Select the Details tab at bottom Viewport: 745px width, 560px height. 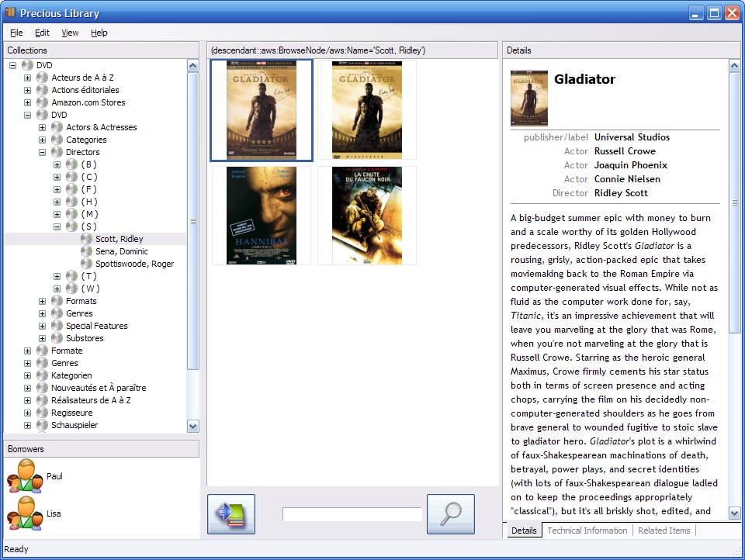click(524, 530)
